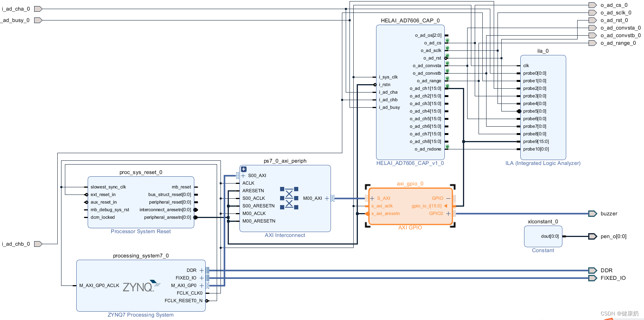Click the ext_reset_in pin
The image size is (644, 320).
[x=103, y=195]
